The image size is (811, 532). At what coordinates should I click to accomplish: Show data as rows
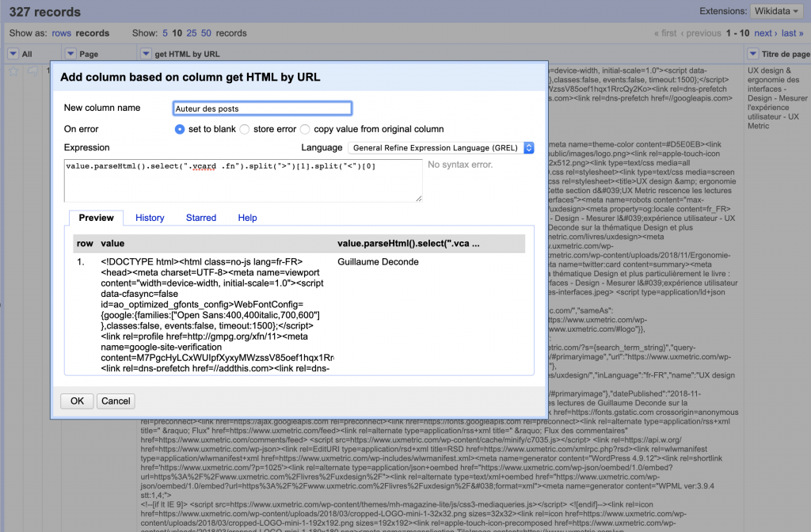[x=61, y=33]
